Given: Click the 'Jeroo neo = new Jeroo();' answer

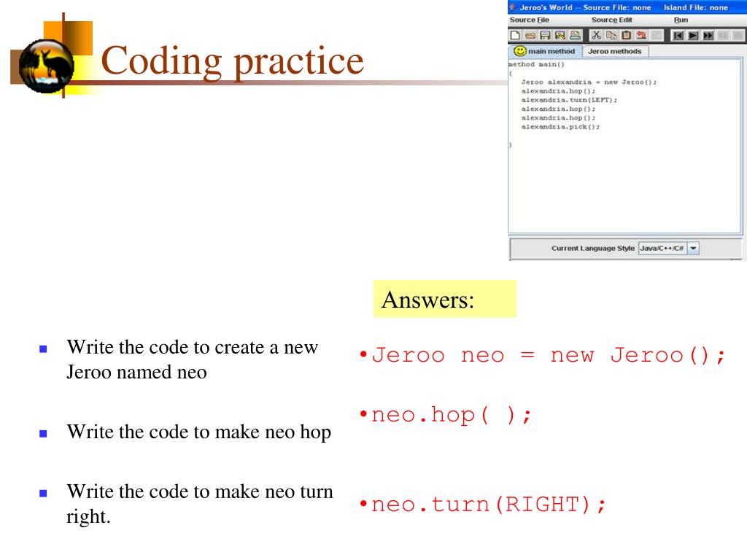Looking at the screenshot, I should [x=548, y=355].
